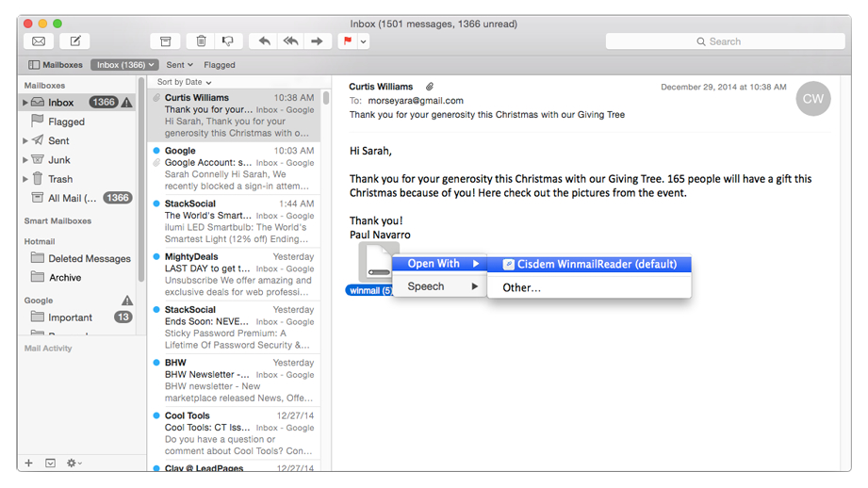Open the Sort by Date dropdown
868x488 pixels.
(184, 82)
